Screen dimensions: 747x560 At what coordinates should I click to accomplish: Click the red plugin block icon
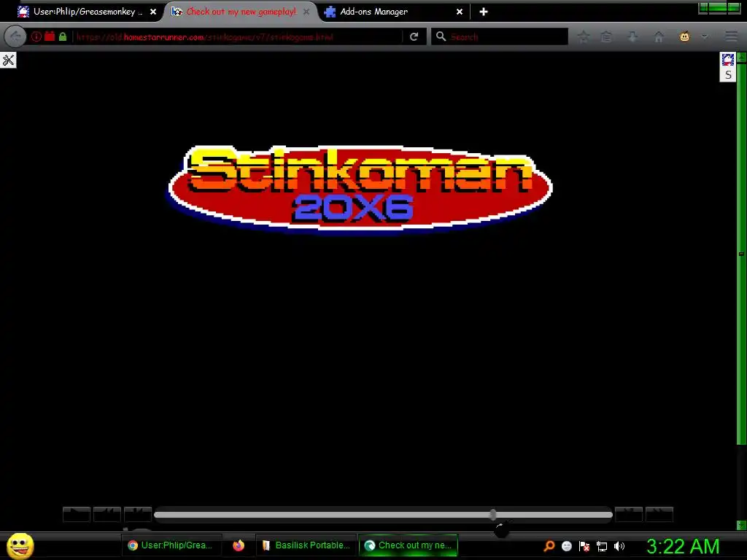pyautogui.click(x=50, y=36)
